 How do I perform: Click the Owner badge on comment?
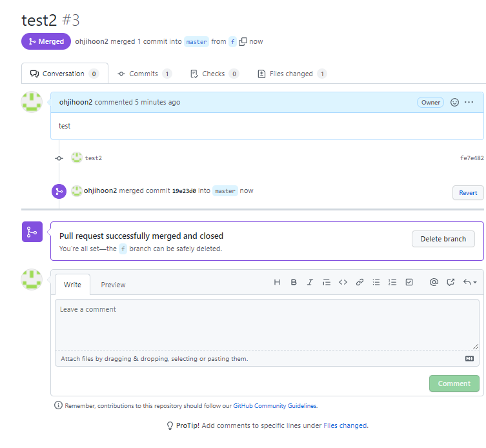point(430,102)
